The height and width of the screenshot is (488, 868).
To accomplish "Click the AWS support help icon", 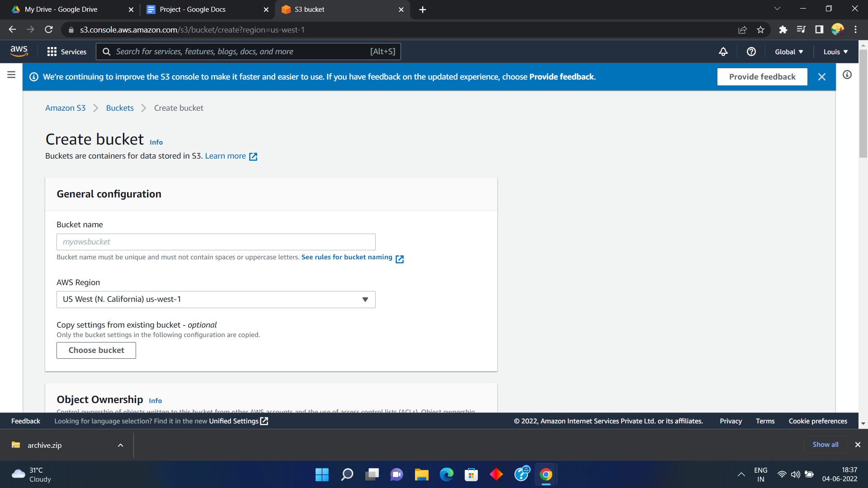I will tap(751, 52).
